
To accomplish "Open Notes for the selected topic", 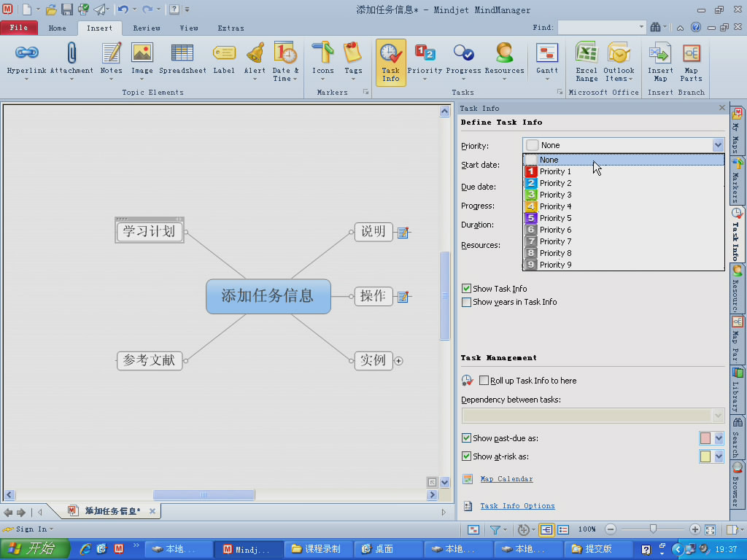I will click(x=111, y=61).
